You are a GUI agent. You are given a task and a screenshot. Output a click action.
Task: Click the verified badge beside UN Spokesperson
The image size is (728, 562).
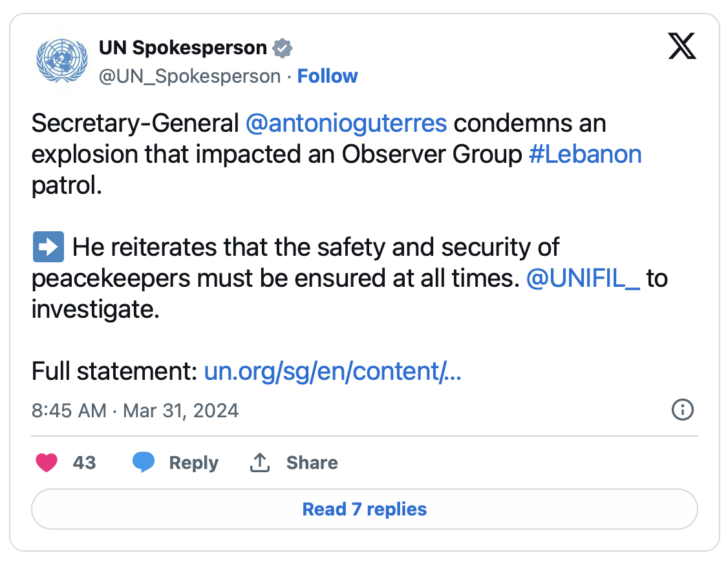[283, 48]
